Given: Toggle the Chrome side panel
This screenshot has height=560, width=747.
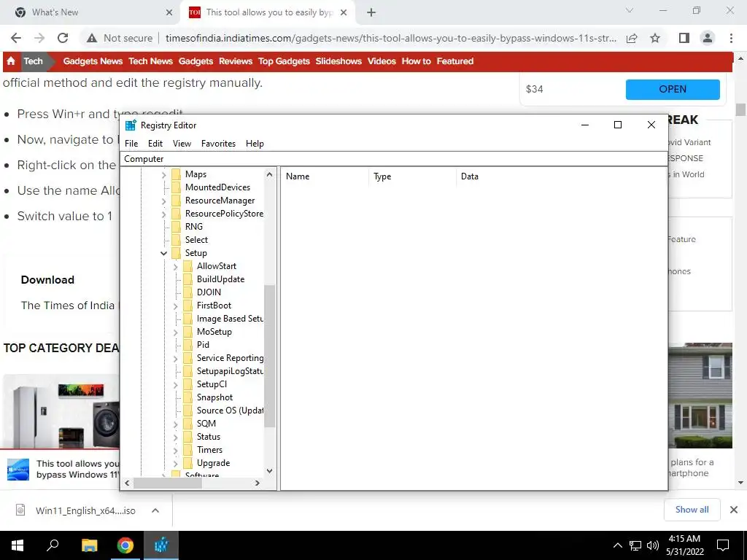Looking at the screenshot, I should (684, 38).
